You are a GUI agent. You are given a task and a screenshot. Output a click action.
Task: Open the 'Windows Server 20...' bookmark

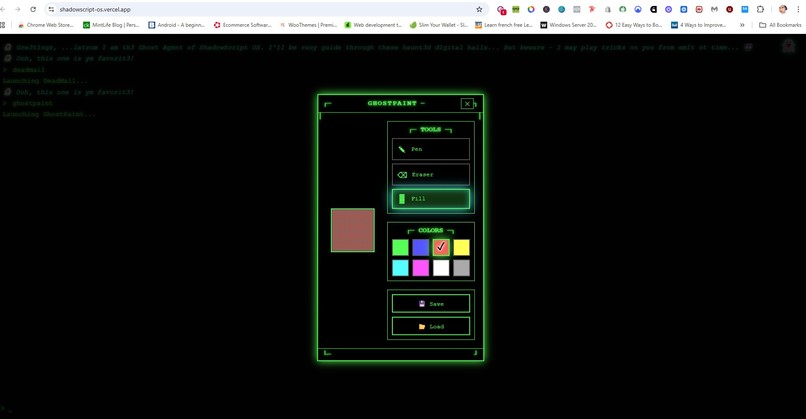(x=569, y=25)
